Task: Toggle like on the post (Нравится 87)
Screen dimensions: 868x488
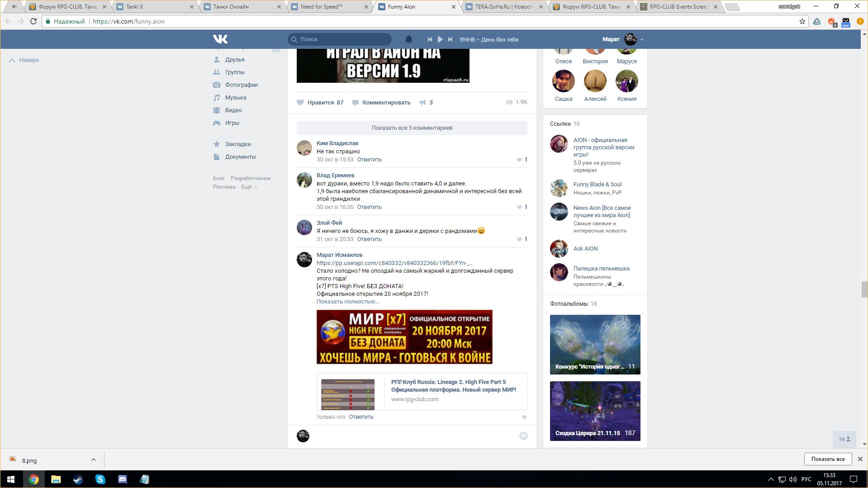Action: pos(320,103)
